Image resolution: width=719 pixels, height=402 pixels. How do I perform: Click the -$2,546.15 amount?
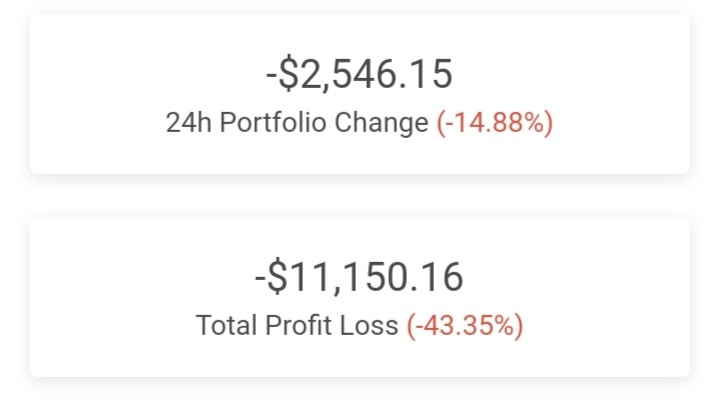360,74
